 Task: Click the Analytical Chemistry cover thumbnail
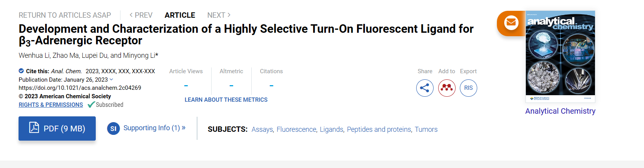click(560, 56)
